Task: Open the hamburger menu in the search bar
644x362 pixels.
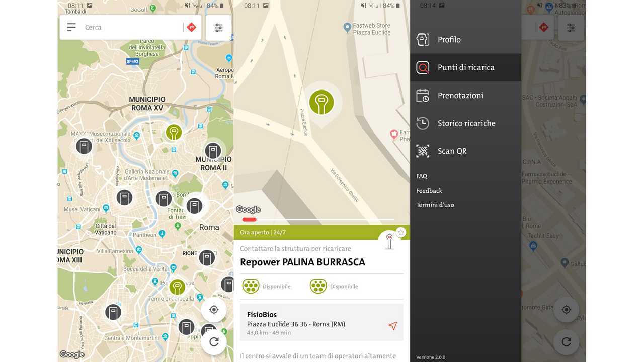Action: click(71, 27)
